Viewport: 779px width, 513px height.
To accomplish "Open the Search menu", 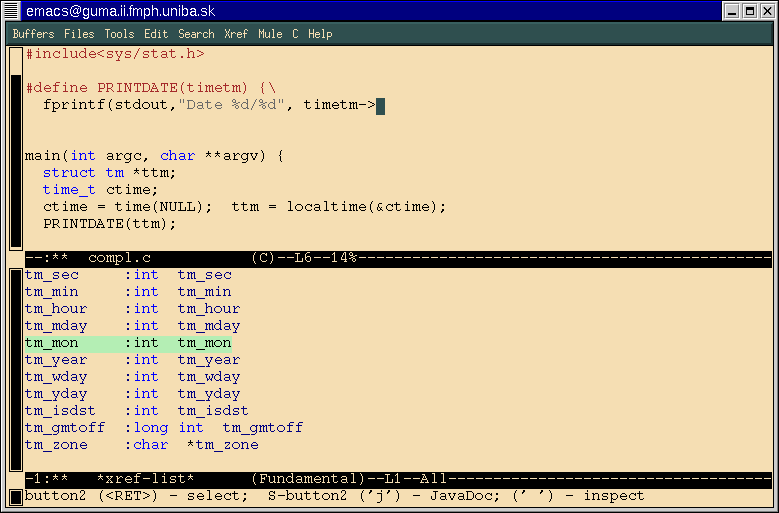I will coord(196,34).
